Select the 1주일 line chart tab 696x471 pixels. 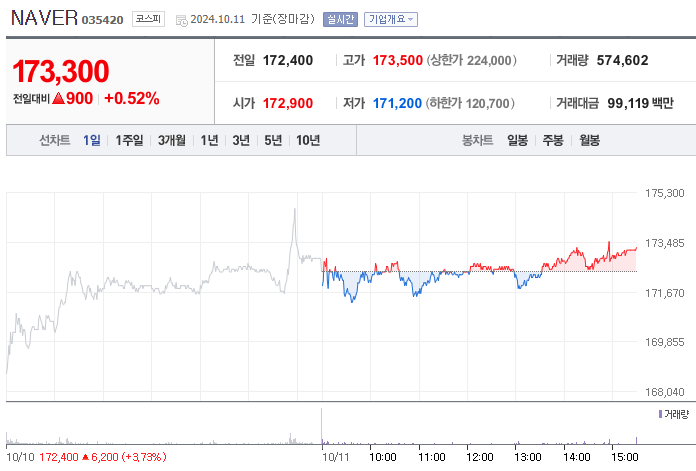click(129, 140)
